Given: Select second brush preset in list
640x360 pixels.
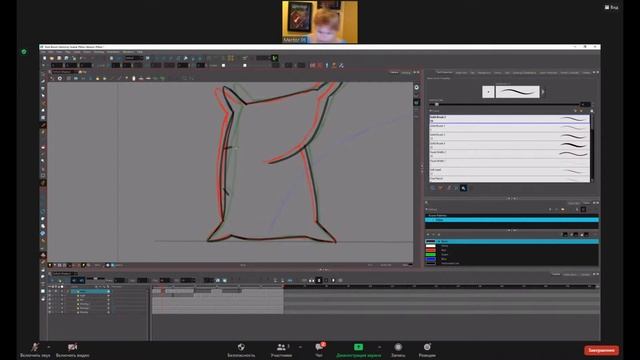Looking at the screenshot, I should (509, 128).
